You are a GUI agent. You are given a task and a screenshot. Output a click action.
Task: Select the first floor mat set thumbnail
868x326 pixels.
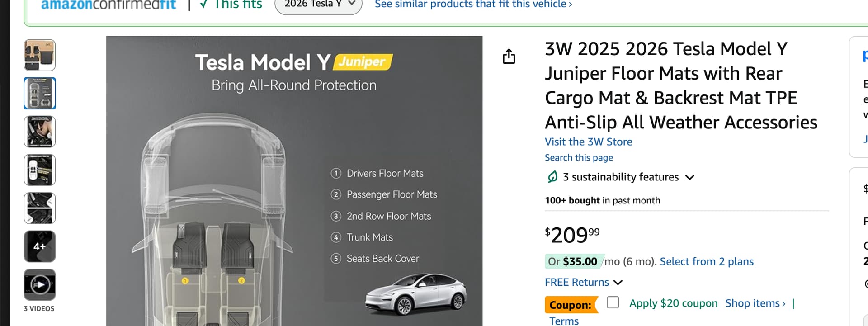point(40,55)
